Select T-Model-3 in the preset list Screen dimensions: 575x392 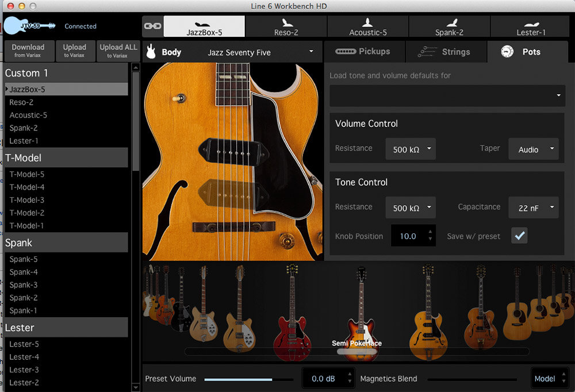pyautogui.click(x=66, y=200)
